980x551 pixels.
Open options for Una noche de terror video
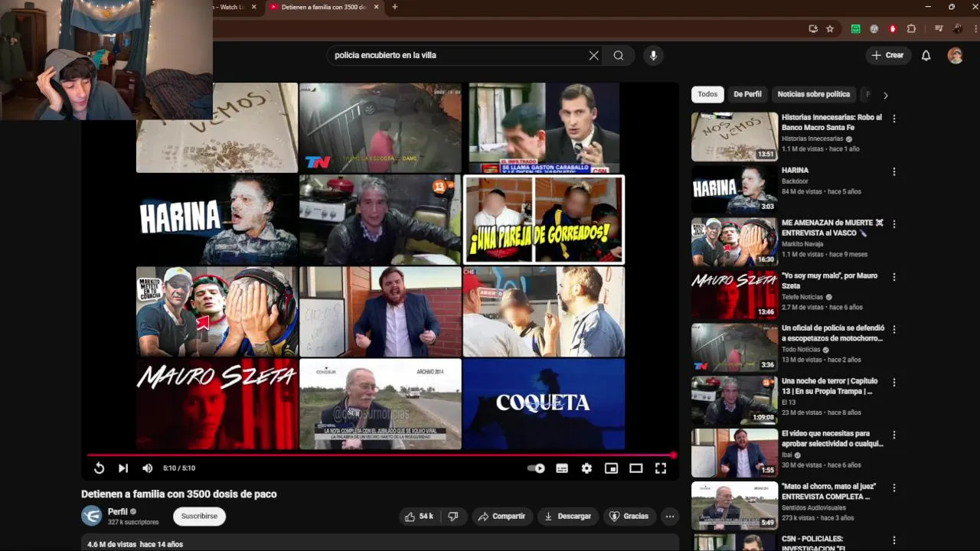(893, 383)
